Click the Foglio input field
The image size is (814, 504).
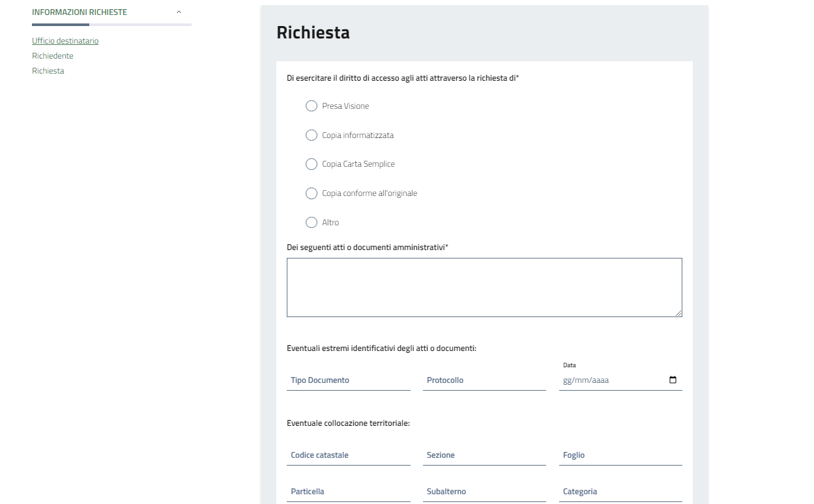point(620,455)
